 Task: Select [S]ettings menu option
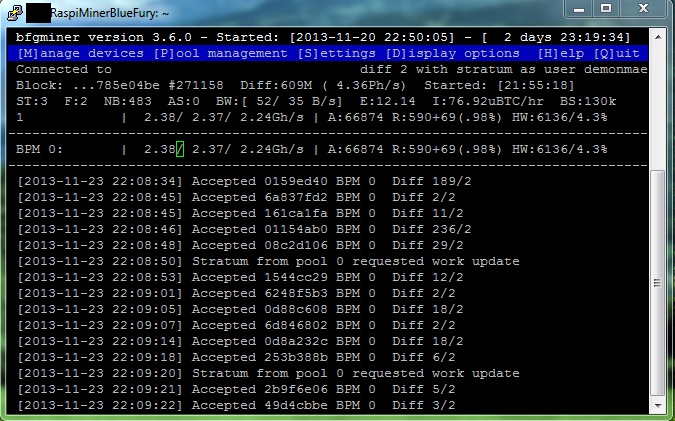pos(337,53)
